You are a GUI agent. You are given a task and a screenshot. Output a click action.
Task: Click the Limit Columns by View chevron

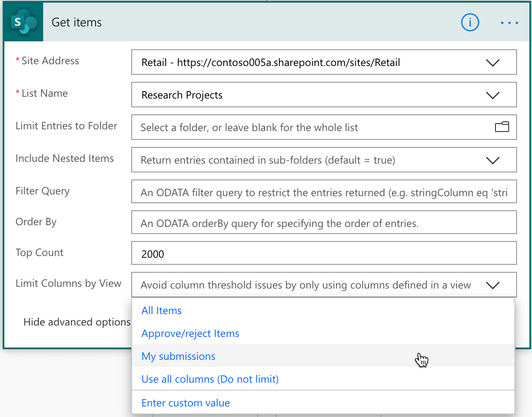[493, 285]
